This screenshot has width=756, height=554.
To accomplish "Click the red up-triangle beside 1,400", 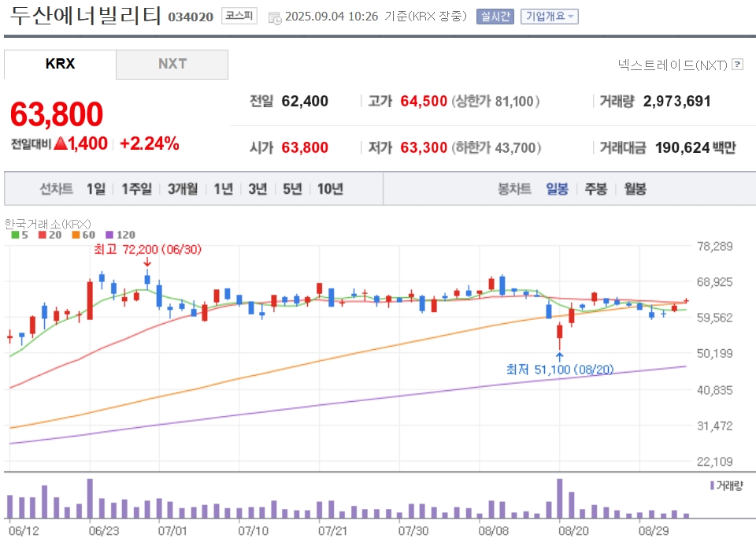I will [61, 143].
